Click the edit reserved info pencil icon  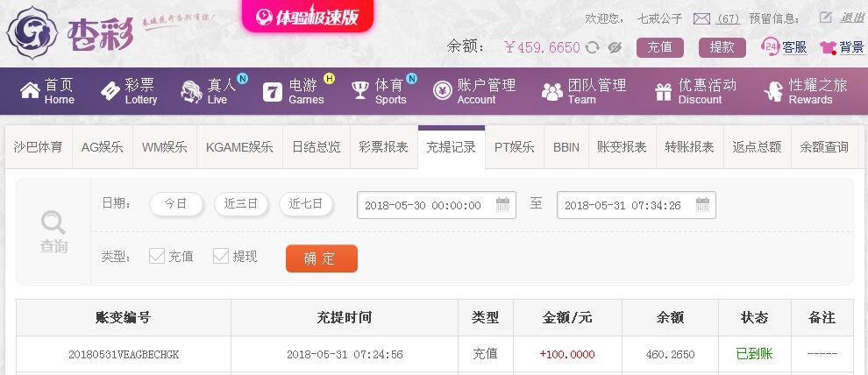[x=826, y=18]
